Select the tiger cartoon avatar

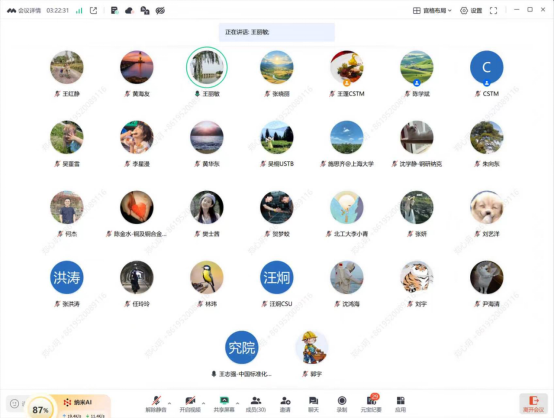tap(417, 277)
